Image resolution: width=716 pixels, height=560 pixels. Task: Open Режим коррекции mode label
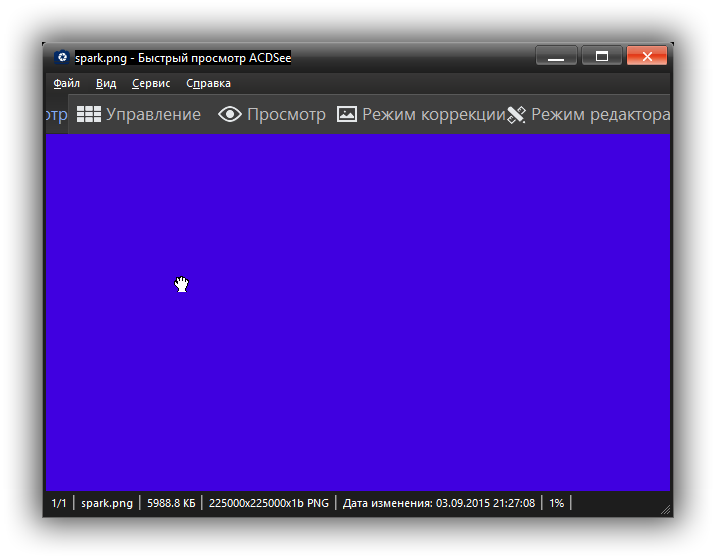click(434, 114)
